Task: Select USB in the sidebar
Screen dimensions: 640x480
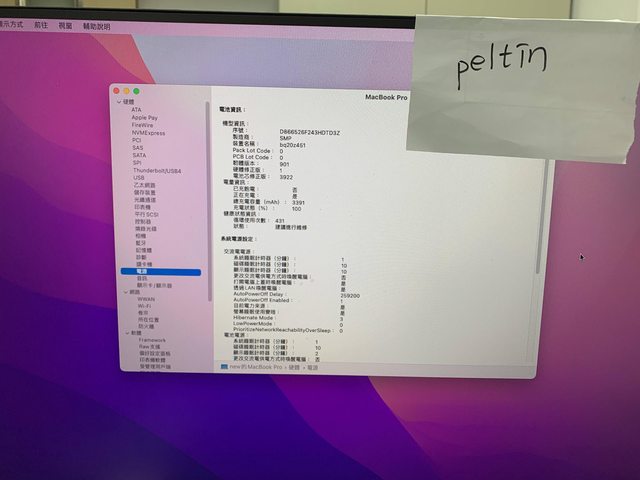Action: click(139, 178)
